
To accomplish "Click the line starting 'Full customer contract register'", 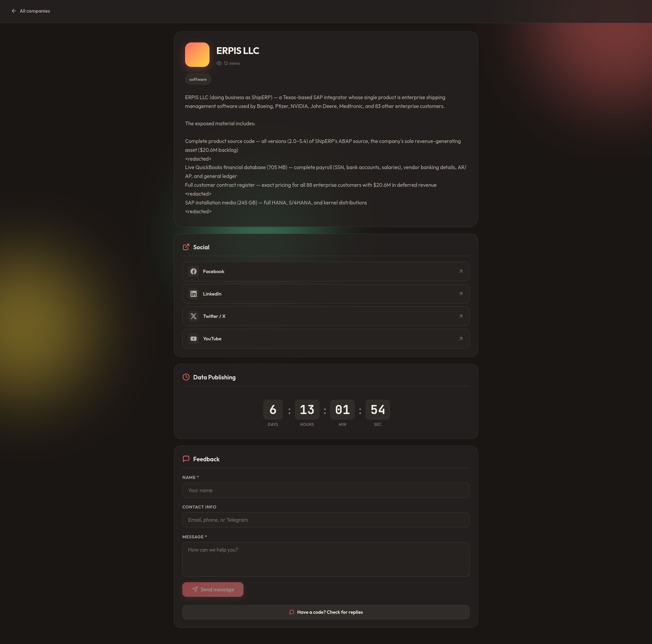I will coord(311,185).
